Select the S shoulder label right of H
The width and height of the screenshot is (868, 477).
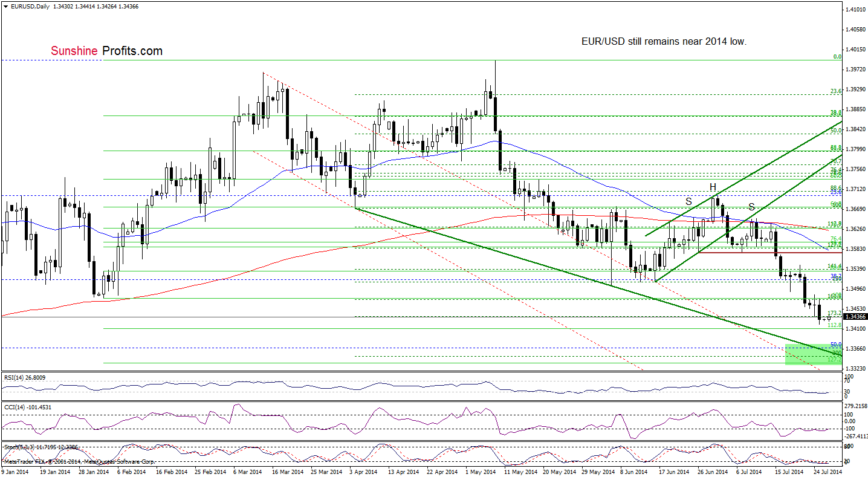coord(751,206)
